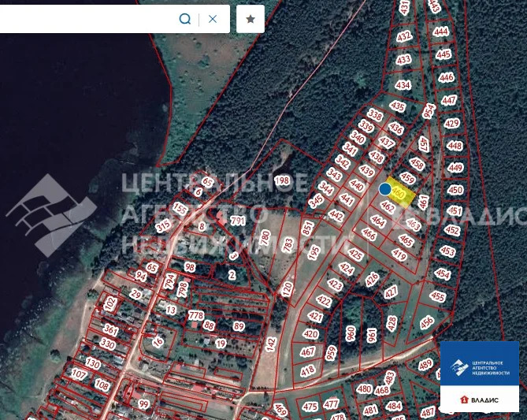Click parcel label 489
The width and height of the screenshot is (527, 420).
[425, 364]
